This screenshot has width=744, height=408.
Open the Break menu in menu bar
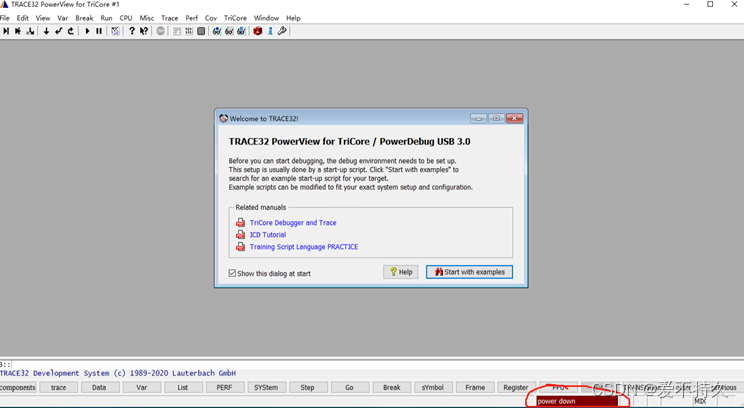(x=84, y=18)
